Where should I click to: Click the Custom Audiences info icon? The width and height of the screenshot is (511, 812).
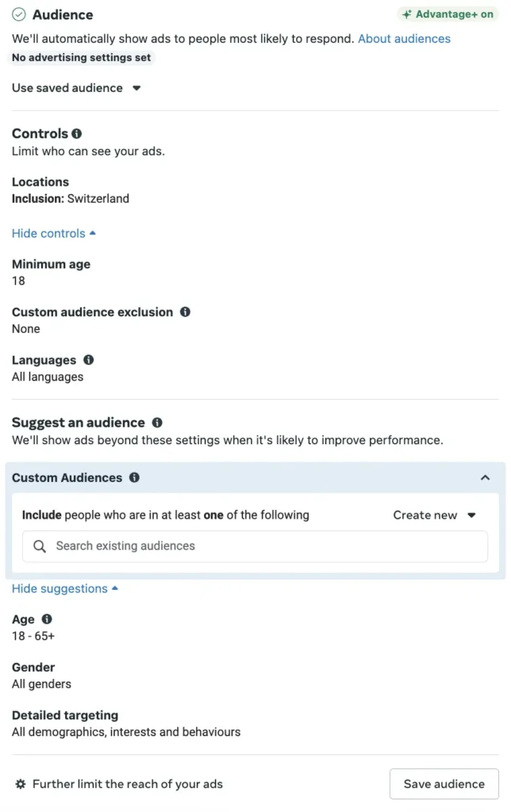click(134, 477)
